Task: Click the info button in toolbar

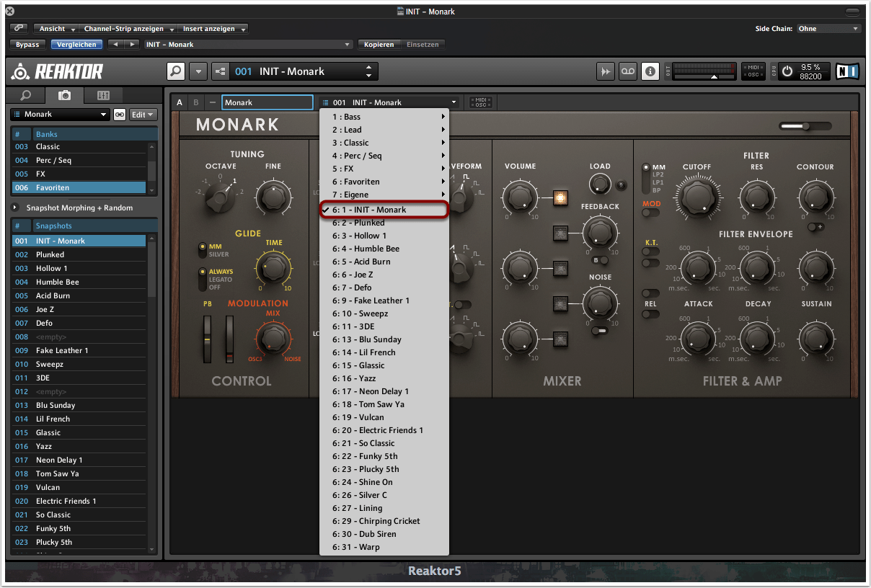Action: point(650,71)
